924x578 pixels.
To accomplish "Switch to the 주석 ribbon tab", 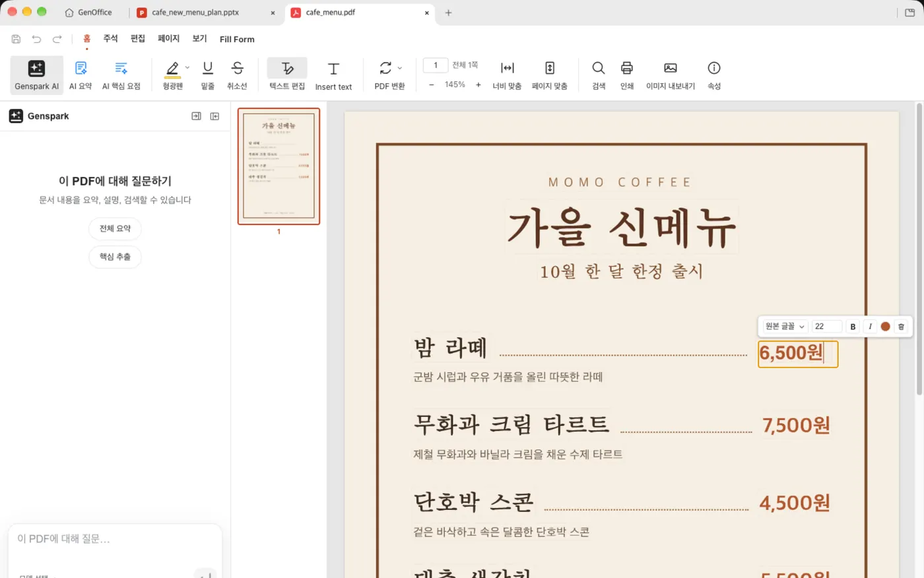I will tap(110, 39).
